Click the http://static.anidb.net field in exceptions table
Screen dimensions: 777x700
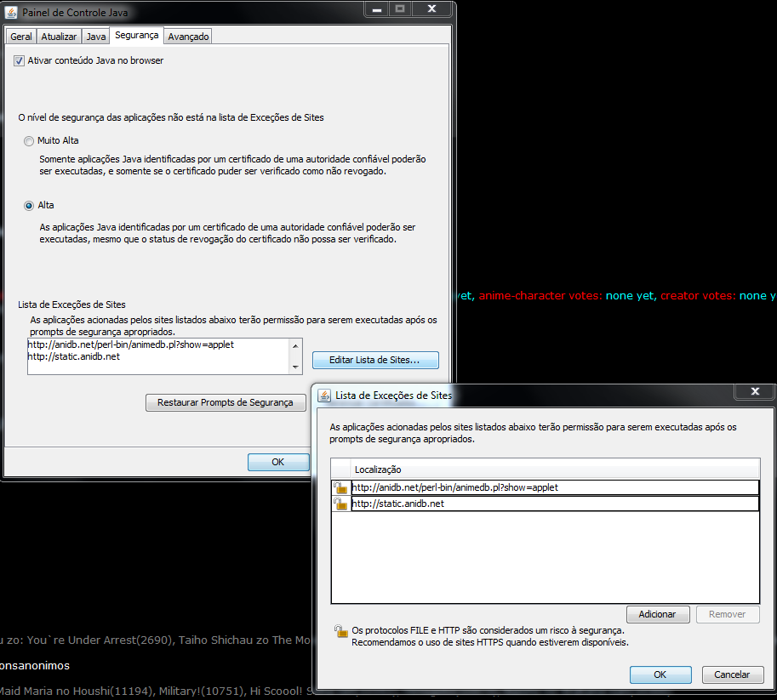pyautogui.click(x=555, y=504)
